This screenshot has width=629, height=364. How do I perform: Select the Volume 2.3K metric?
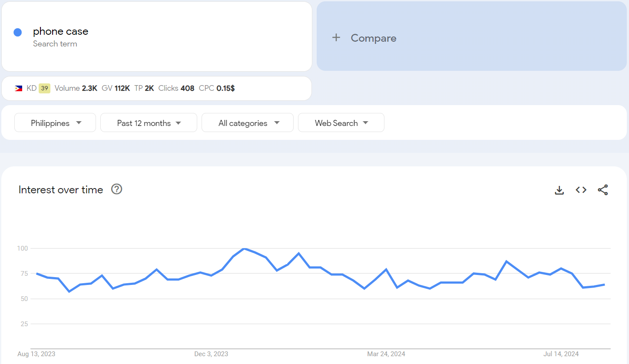point(76,88)
